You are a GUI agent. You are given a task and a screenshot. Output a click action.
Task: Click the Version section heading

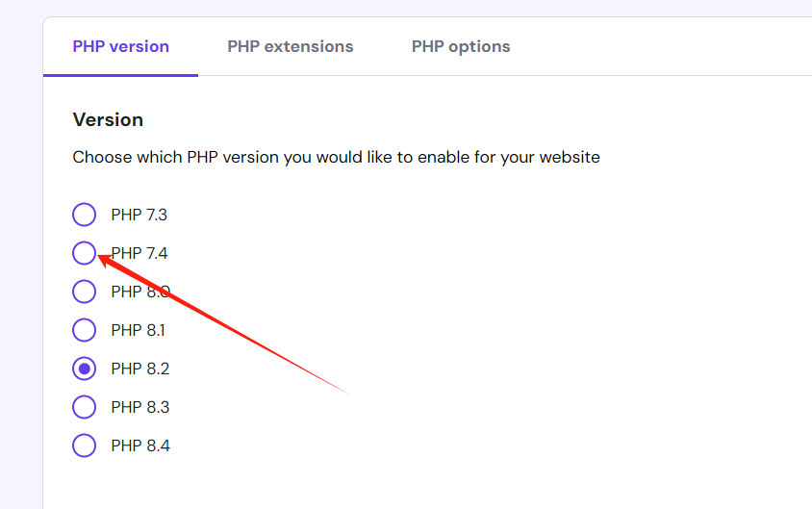point(108,119)
